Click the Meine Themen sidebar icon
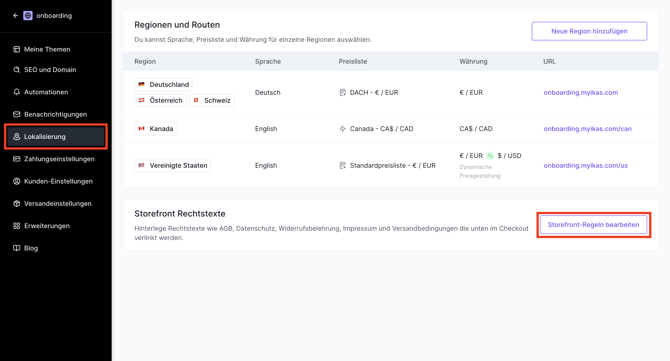 [x=17, y=50]
